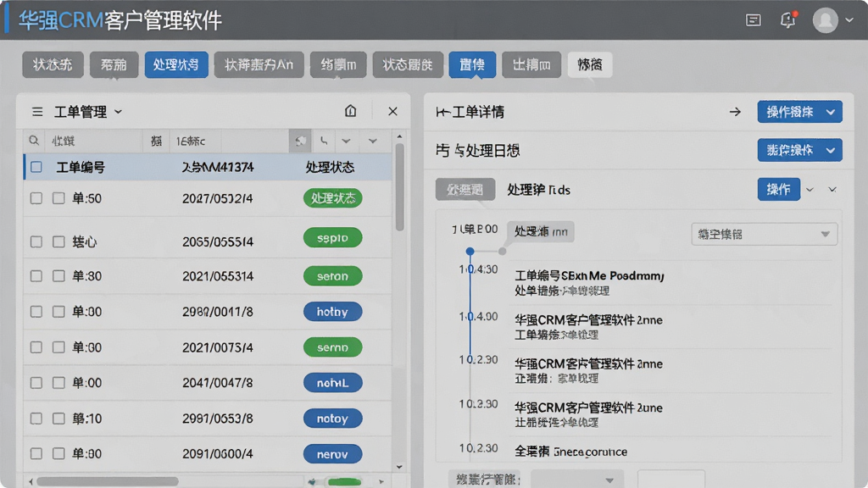The width and height of the screenshot is (868, 488).
Task: Open the notification bell
Action: [787, 20]
